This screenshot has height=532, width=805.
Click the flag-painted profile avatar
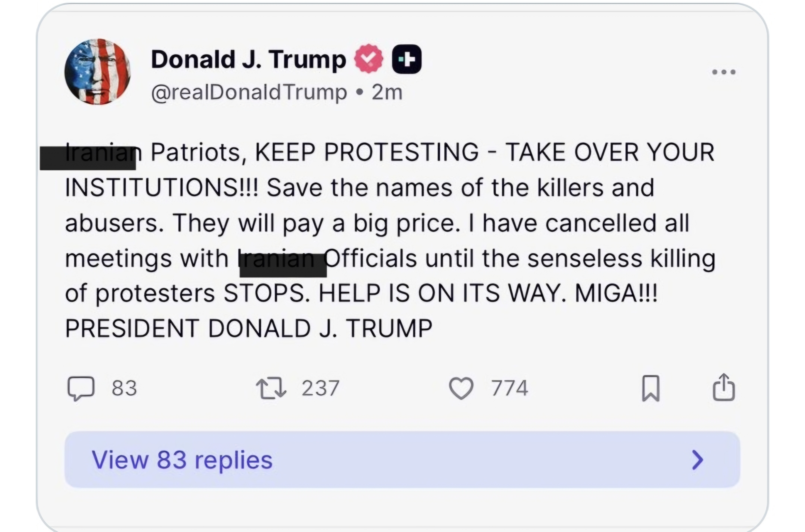[98, 72]
